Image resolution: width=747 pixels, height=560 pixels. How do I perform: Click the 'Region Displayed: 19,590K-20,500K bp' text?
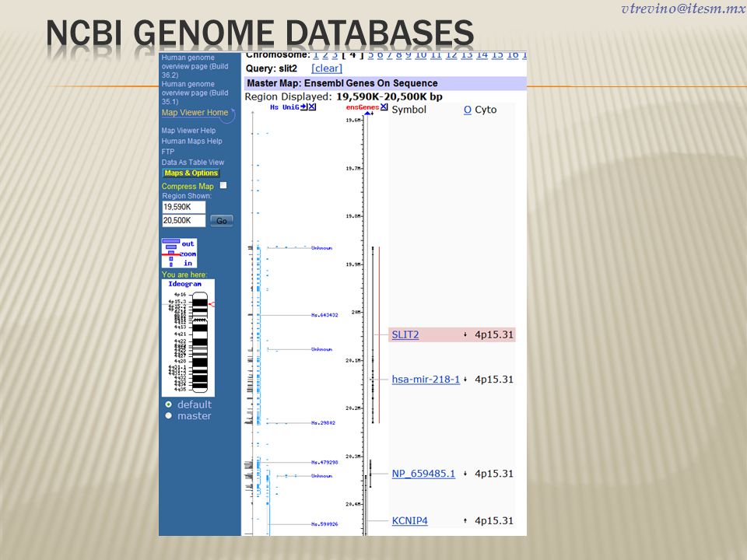tap(343, 96)
